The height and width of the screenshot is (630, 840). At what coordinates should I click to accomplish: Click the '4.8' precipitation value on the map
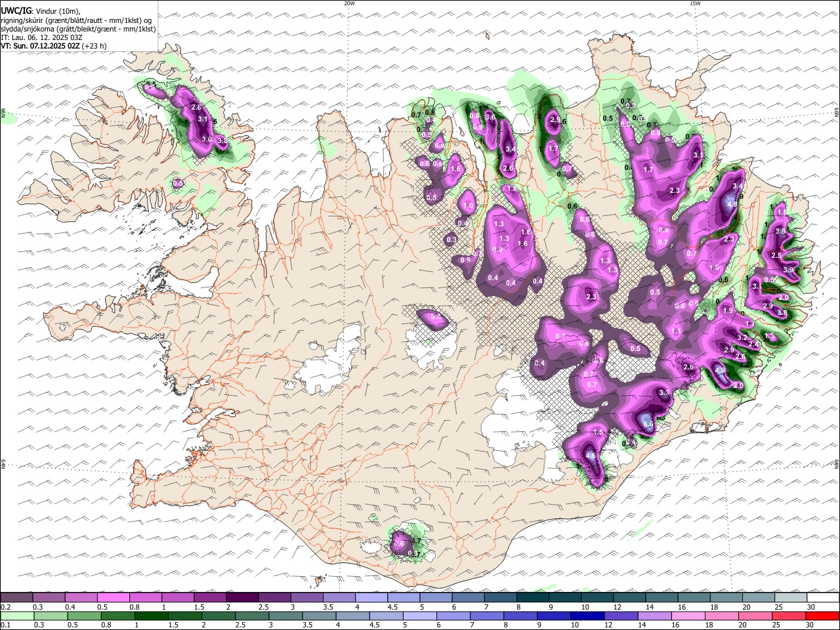(732, 204)
